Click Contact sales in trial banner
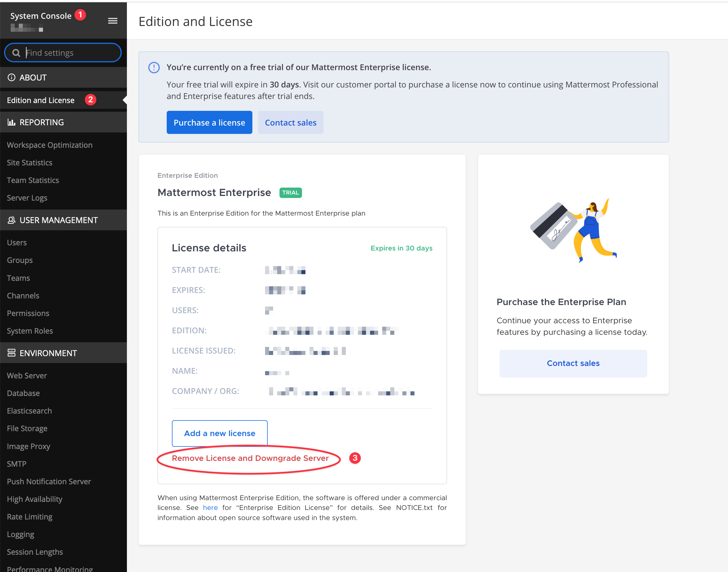This screenshot has width=728, height=572. [x=290, y=123]
